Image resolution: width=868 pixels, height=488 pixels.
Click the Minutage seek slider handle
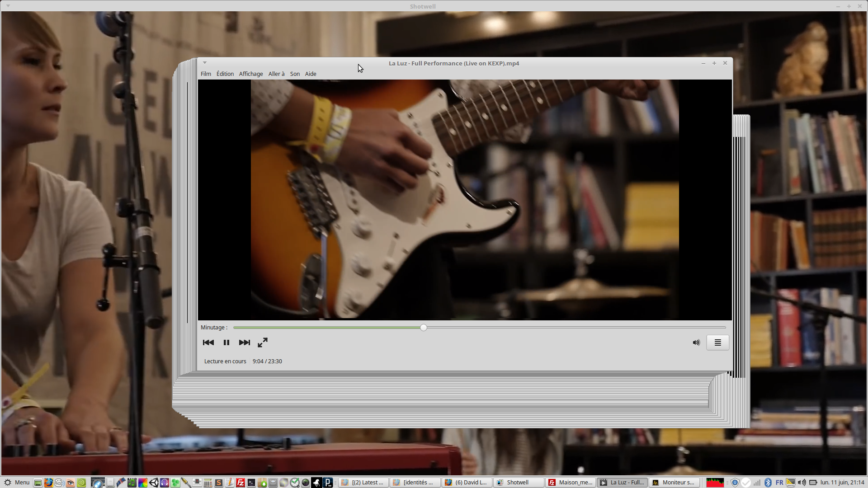coord(424,328)
